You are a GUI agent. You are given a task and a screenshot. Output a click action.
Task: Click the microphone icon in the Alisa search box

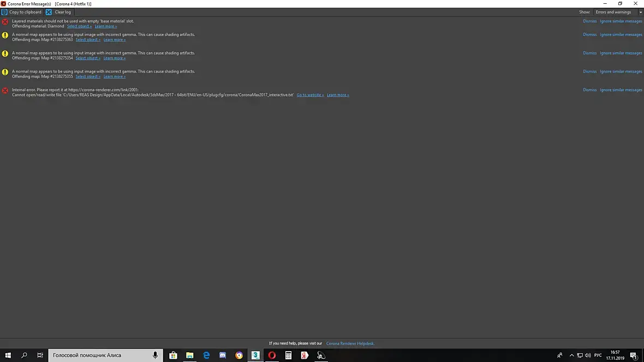point(155,355)
